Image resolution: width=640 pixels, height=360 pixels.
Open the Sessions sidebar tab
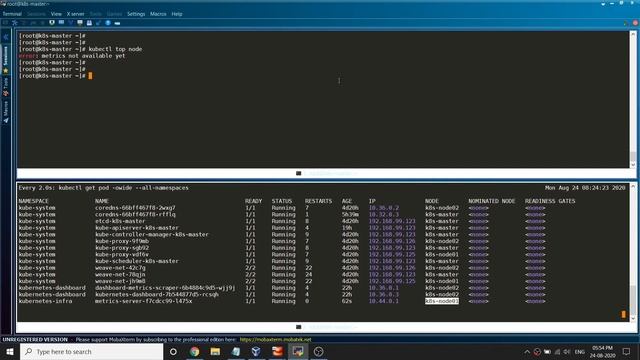(x=6, y=56)
